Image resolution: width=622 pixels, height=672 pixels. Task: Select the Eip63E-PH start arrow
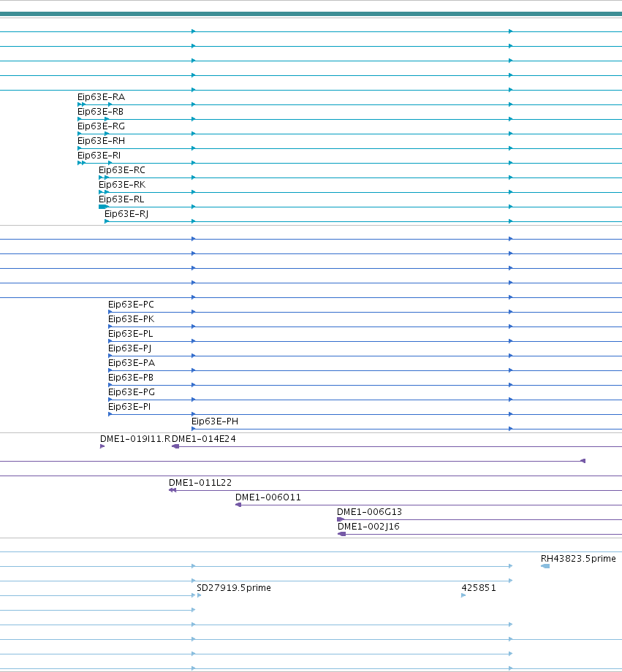point(194,429)
